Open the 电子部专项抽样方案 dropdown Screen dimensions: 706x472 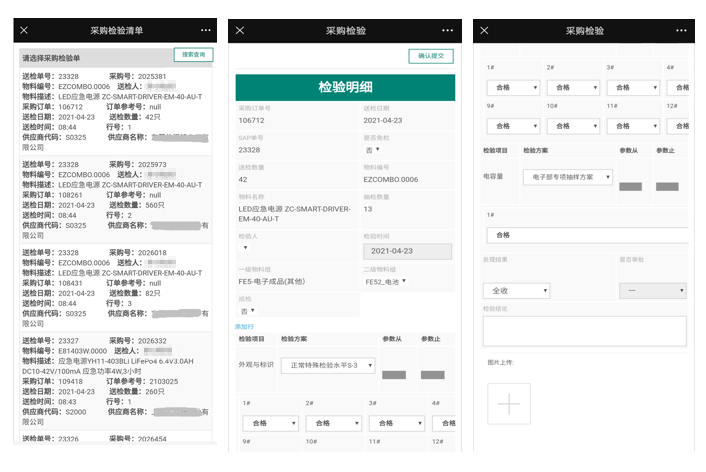[x=568, y=177]
